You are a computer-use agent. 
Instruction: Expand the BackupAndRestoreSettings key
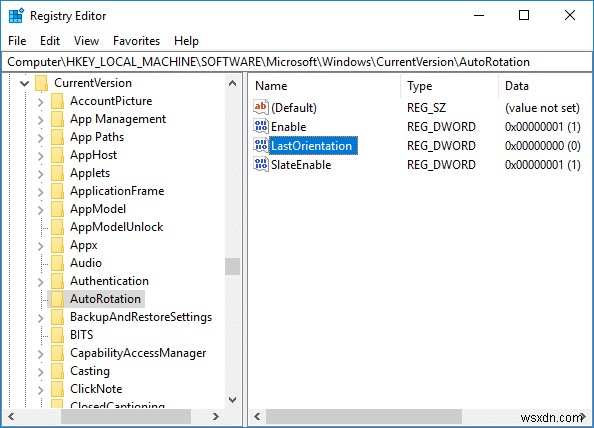click(41, 317)
